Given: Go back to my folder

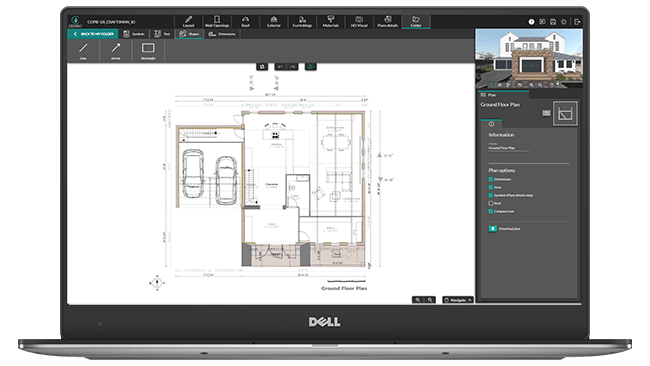Looking at the screenshot, I should point(93,34).
